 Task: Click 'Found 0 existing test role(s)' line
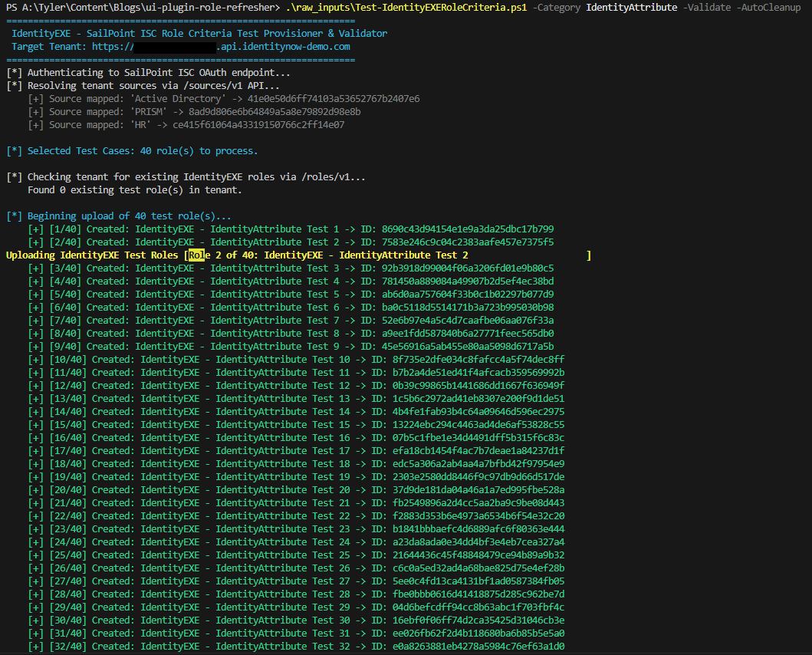pyautogui.click(x=135, y=190)
